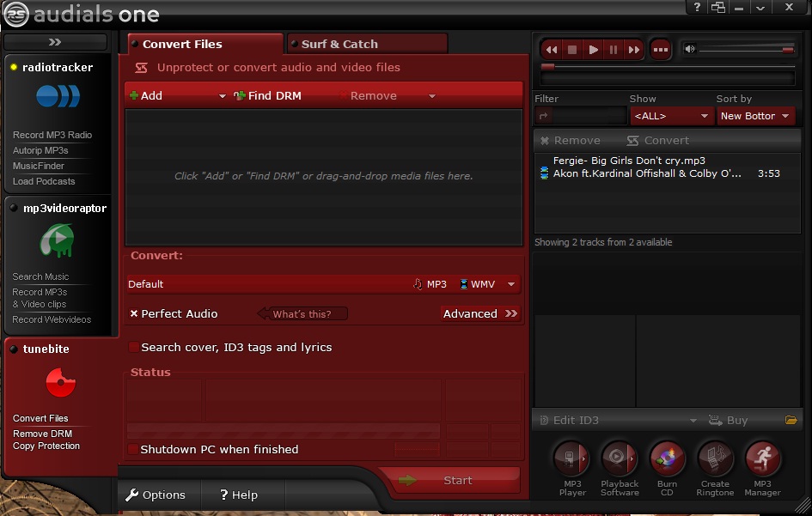The height and width of the screenshot is (516, 812).
Task: Skip to next track in player
Action: pos(634,50)
